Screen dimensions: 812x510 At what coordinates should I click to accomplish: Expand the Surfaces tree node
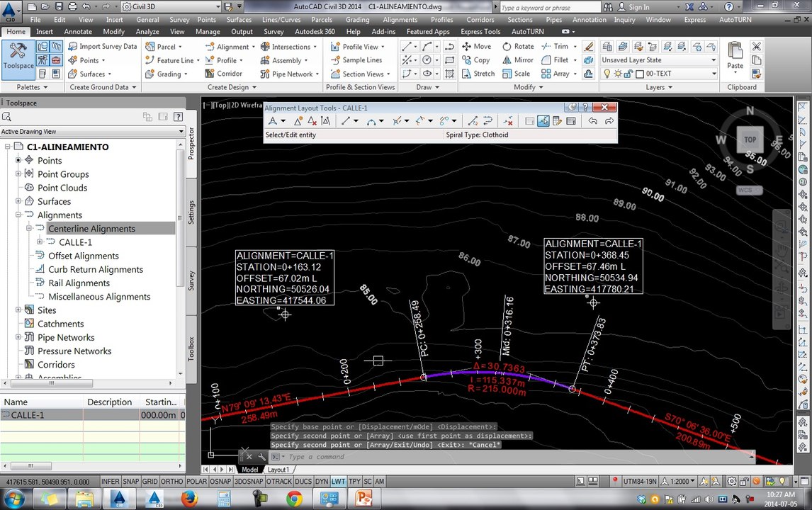(x=18, y=201)
